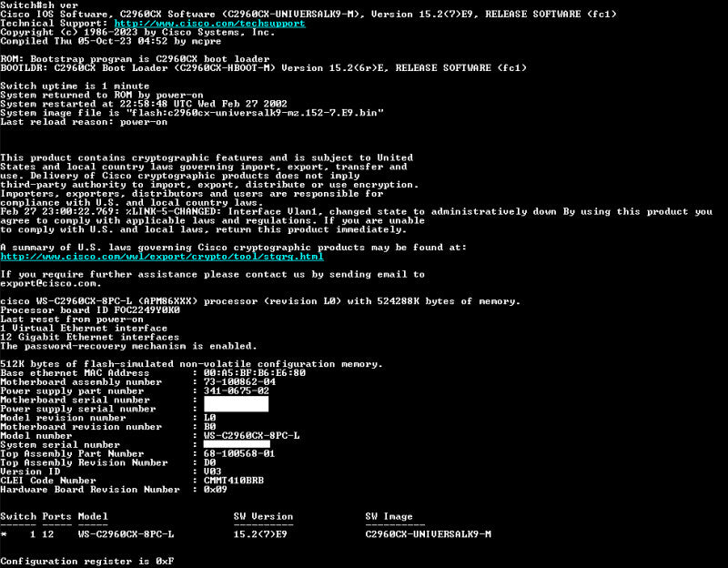Select the 'Top Assembly Revision Number' D0 value
Viewport: 728px width, 568px height.
coord(210,462)
